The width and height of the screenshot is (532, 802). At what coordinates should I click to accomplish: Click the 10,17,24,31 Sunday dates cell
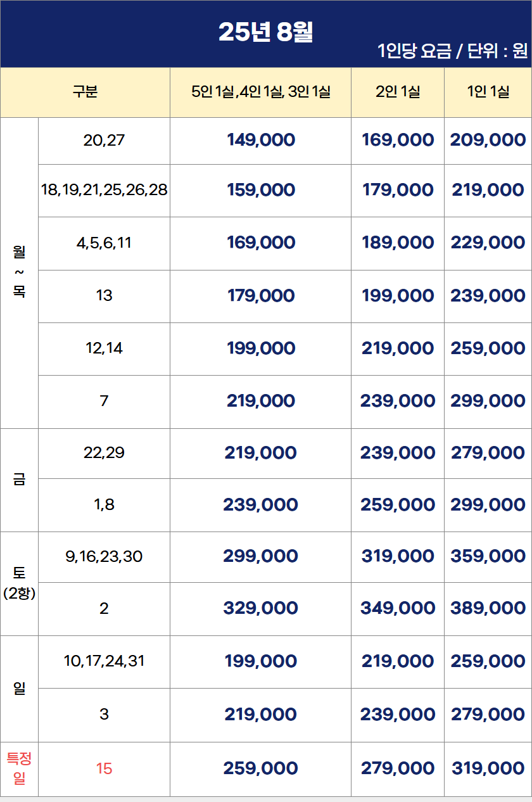[x=104, y=661]
